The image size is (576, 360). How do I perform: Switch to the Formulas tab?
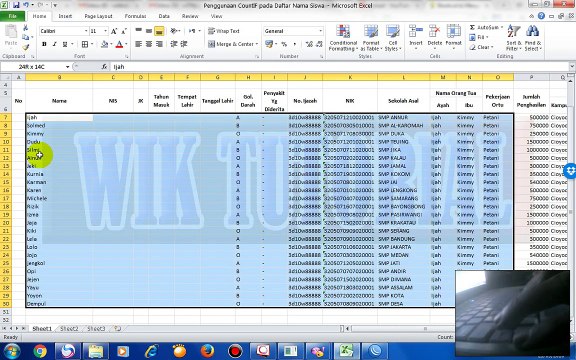coord(135,16)
